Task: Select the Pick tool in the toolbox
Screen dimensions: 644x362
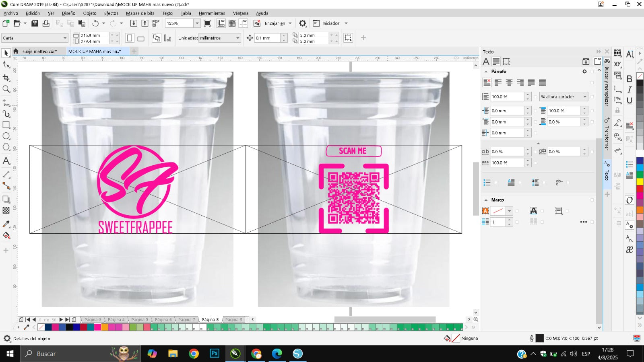Action: coord(6,53)
